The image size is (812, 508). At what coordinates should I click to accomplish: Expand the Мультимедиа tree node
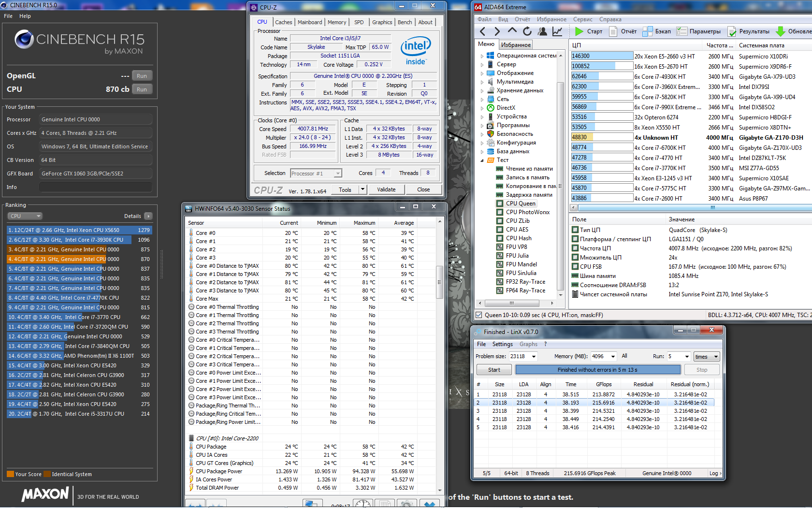coord(482,82)
